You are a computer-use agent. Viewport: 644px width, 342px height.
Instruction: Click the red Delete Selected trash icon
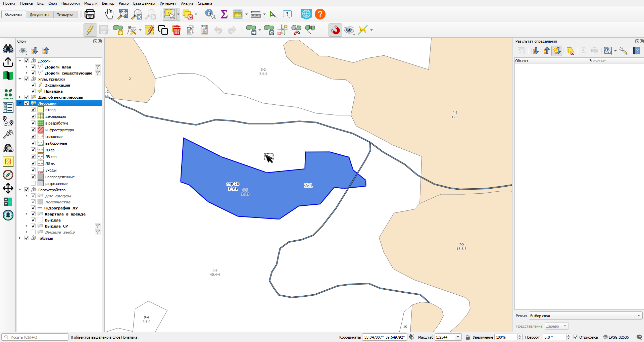pyautogui.click(x=177, y=30)
